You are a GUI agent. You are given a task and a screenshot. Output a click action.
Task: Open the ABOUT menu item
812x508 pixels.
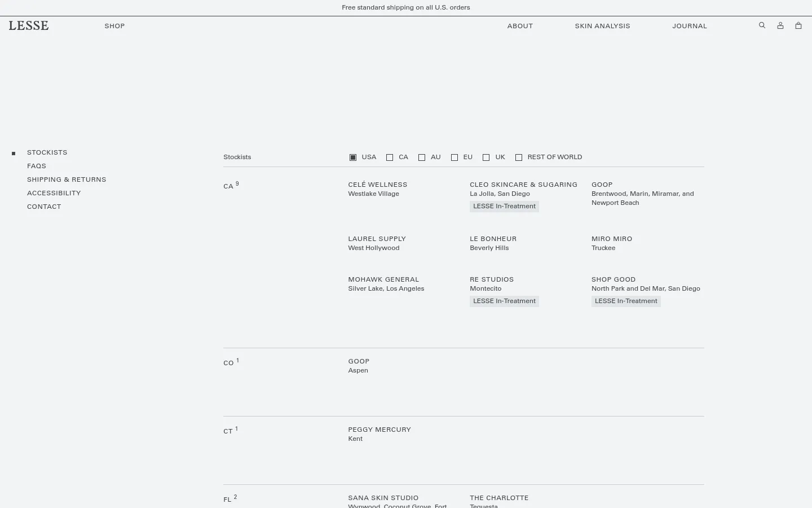point(520,26)
